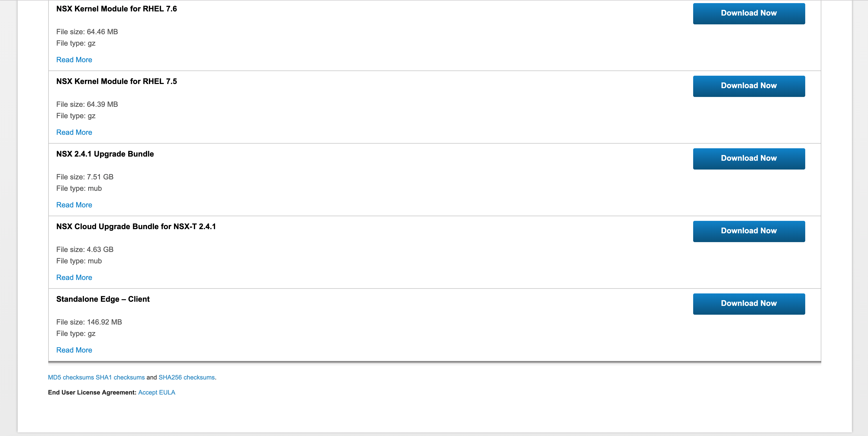Open Read More for RHEL 7.6 module

pos(74,60)
